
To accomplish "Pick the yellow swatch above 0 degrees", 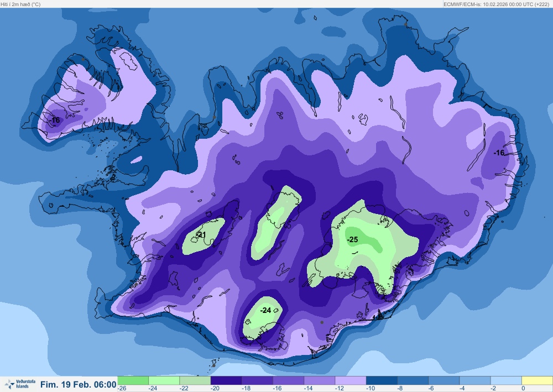I will coord(537,380).
